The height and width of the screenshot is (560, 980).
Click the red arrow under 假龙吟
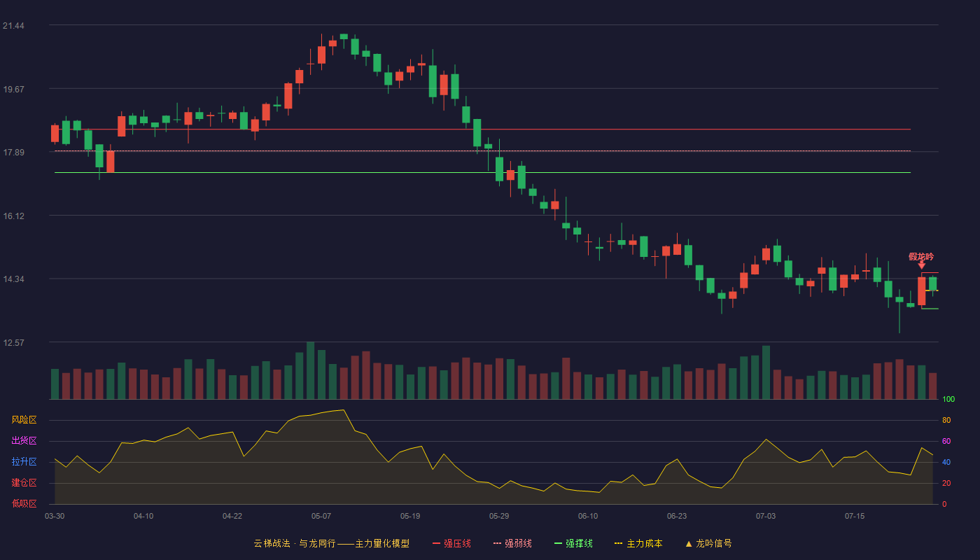coord(921,265)
